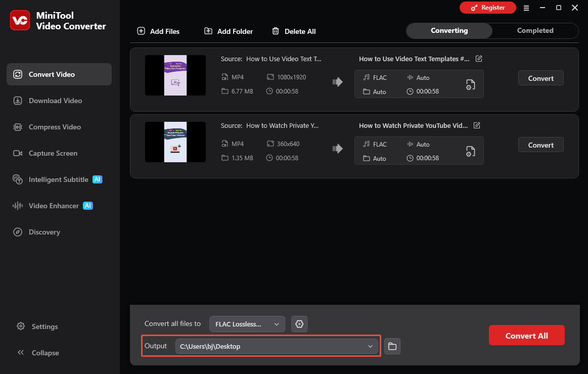Click the Add Files plus icon
This screenshot has height=374, width=588.
pyautogui.click(x=141, y=31)
